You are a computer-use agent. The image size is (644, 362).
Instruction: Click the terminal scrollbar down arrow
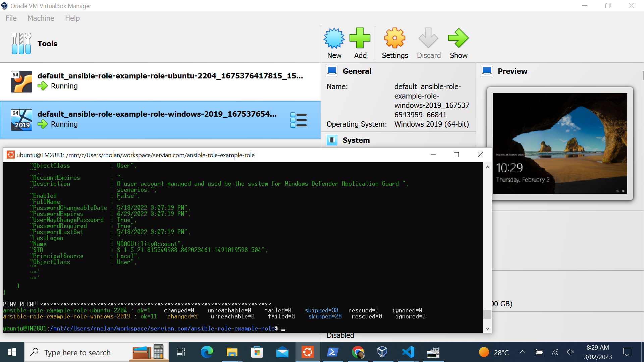point(487,328)
